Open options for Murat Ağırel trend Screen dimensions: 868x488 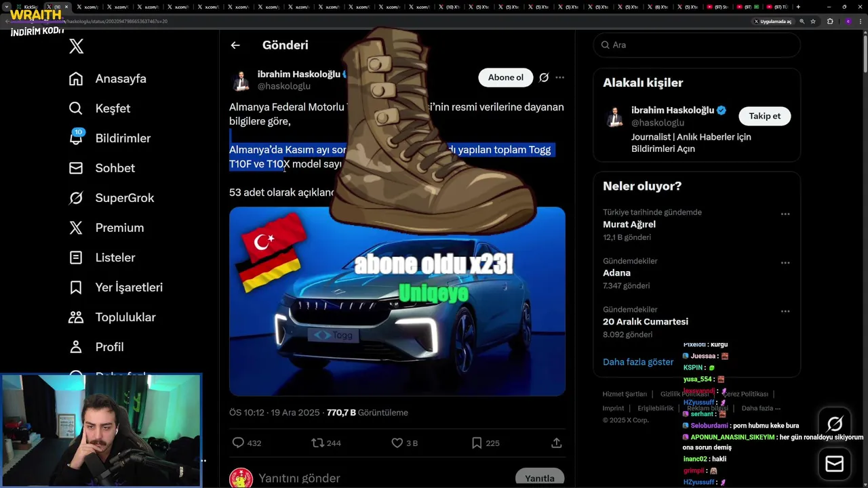click(785, 214)
